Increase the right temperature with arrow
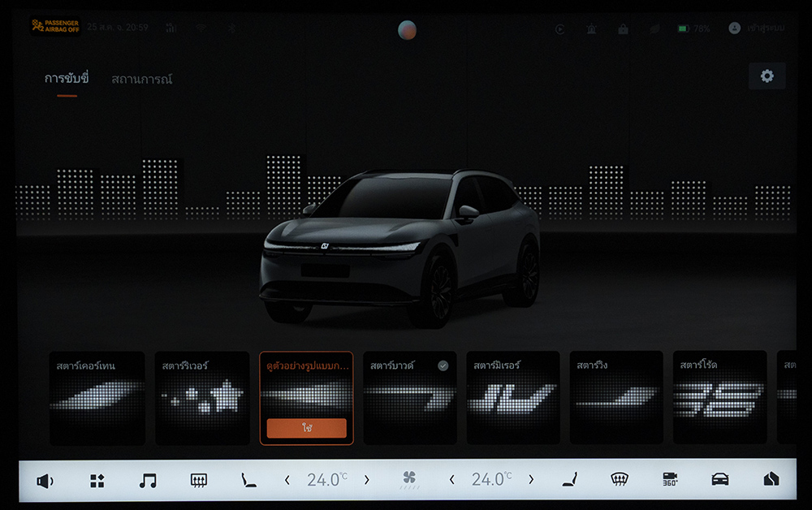This screenshot has height=510, width=812. (x=531, y=480)
